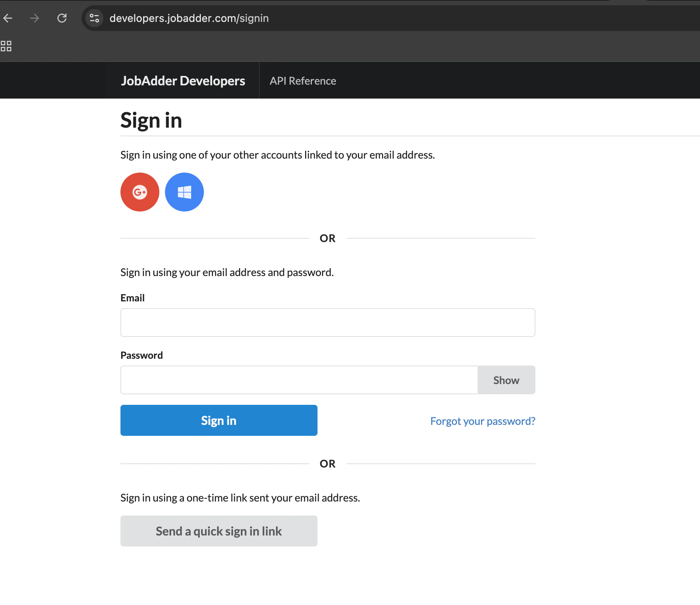Click the browser back arrow
700x605 pixels.
coord(8,18)
